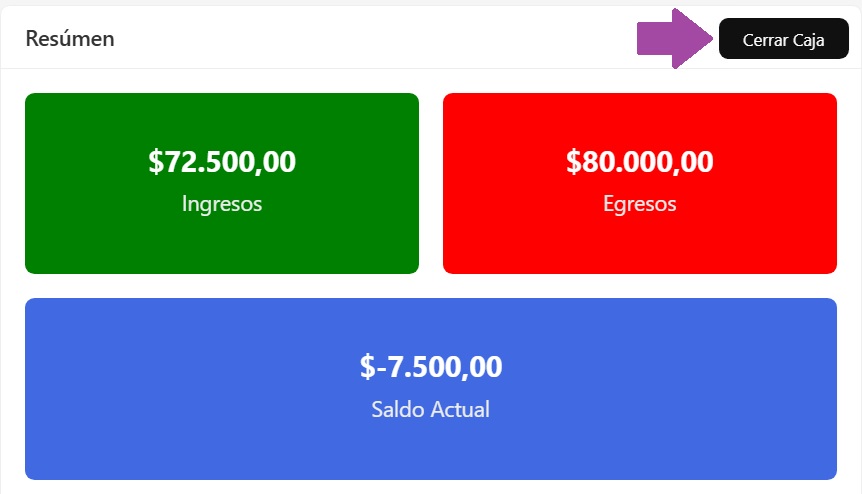Select the blue Saldo Actual card
This screenshot has width=862, height=494.
[x=430, y=450]
